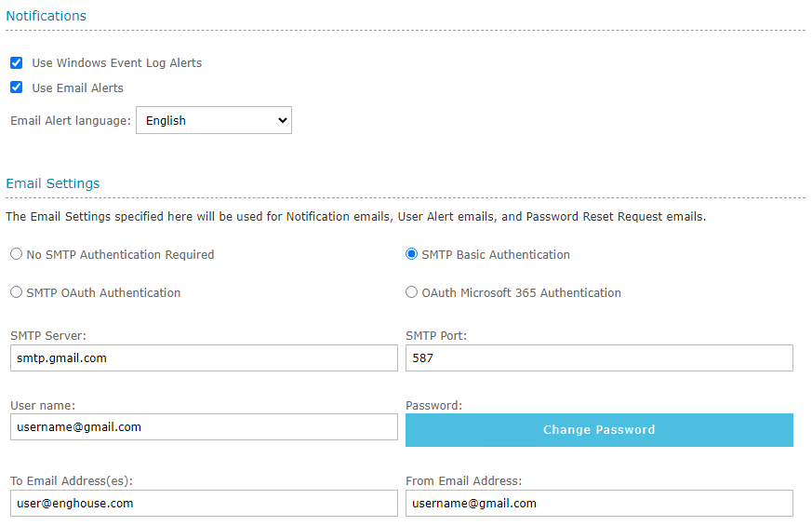Select SMTP Basic Authentication radio button
Viewport: 812px width, 526px height.
[411, 254]
